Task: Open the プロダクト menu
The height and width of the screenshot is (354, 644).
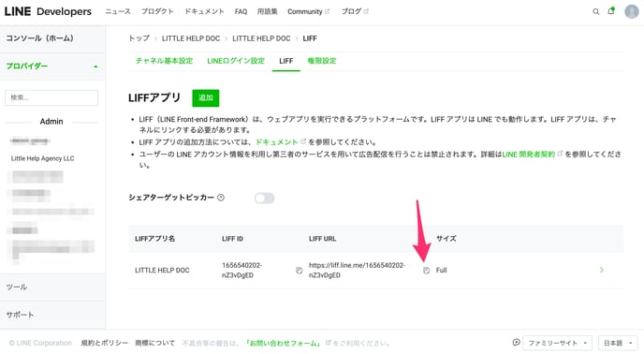Action: pyautogui.click(x=157, y=11)
